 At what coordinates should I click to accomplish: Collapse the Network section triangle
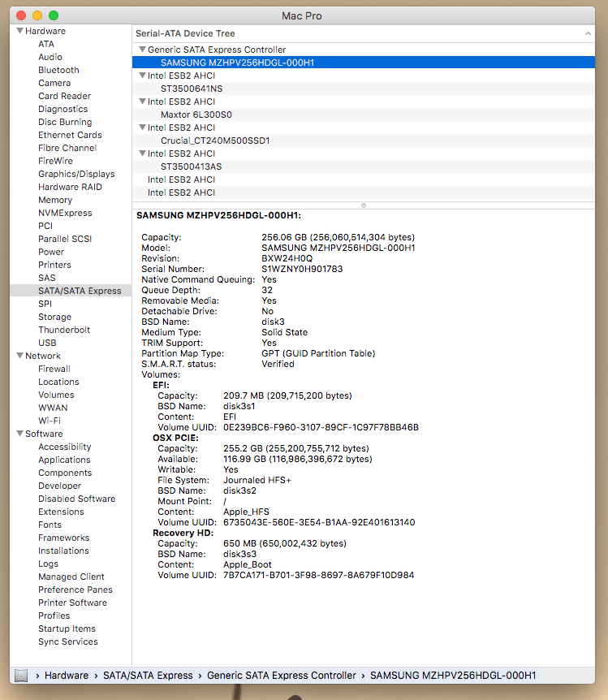coord(19,356)
